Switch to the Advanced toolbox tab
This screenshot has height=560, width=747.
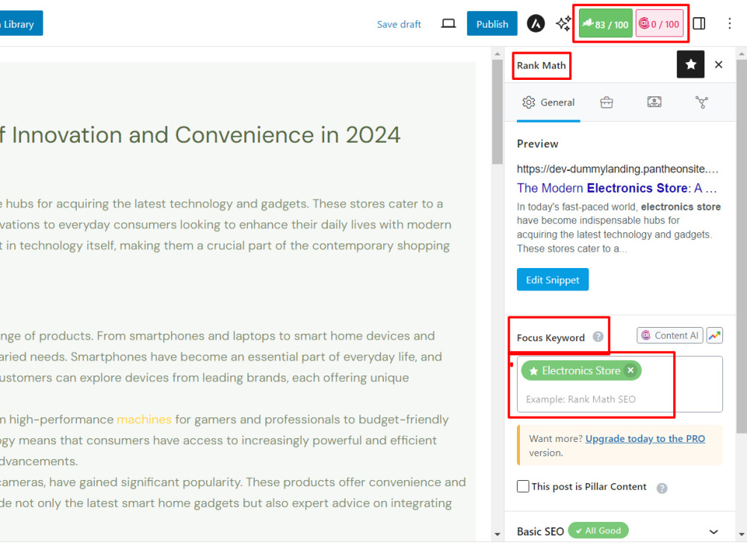click(x=607, y=102)
